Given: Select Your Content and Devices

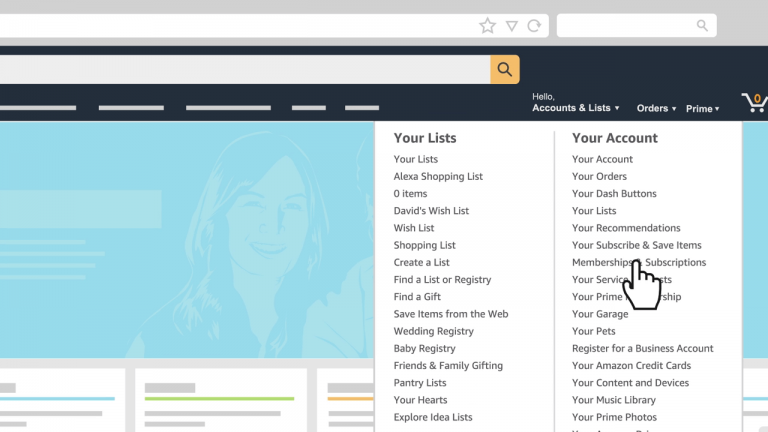Looking at the screenshot, I should coord(630,383).
